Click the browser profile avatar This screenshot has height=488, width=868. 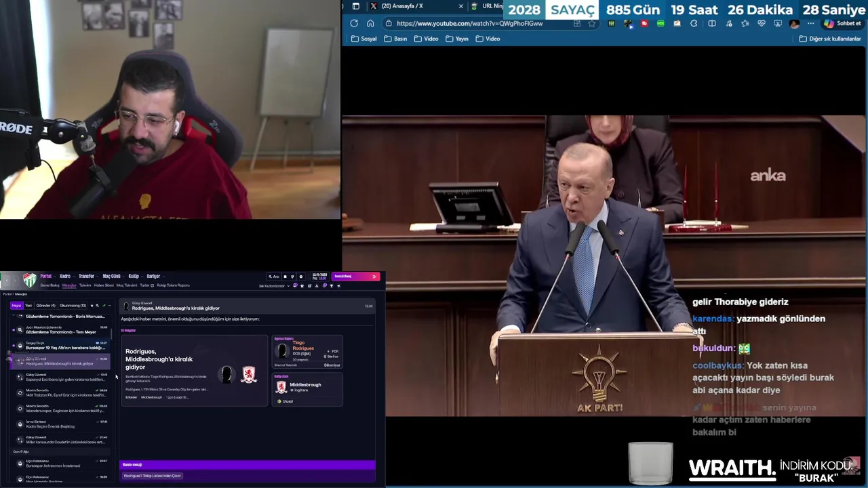tap(794, 23)
